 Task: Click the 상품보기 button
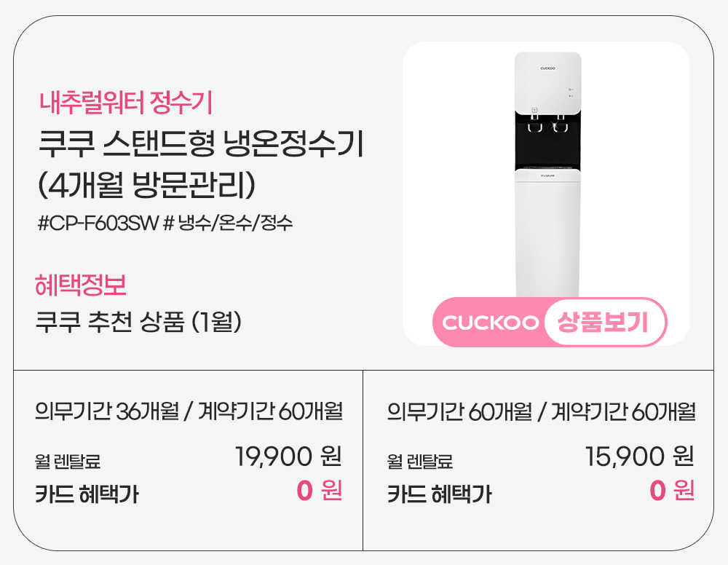tap(604, 323)
